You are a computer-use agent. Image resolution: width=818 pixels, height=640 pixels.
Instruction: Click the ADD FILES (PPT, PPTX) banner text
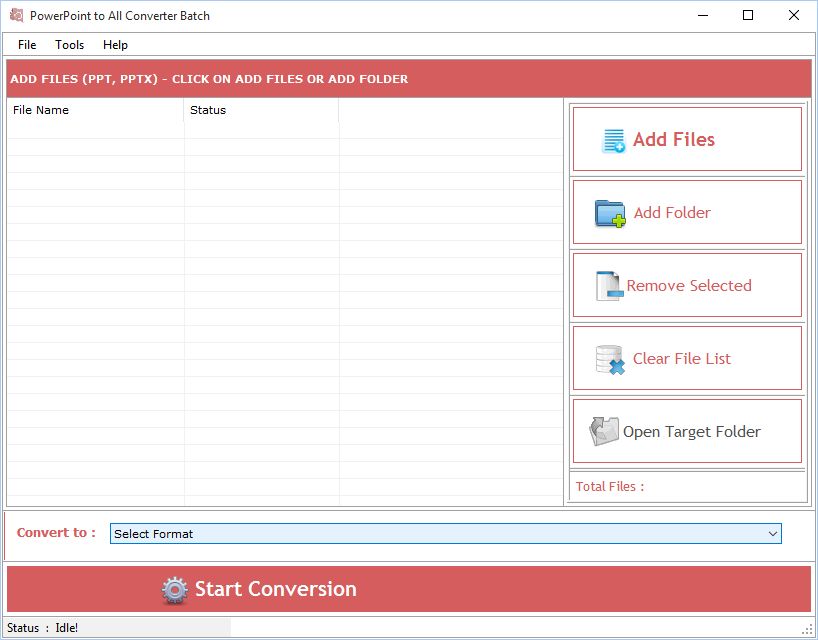tap(209, 79)
